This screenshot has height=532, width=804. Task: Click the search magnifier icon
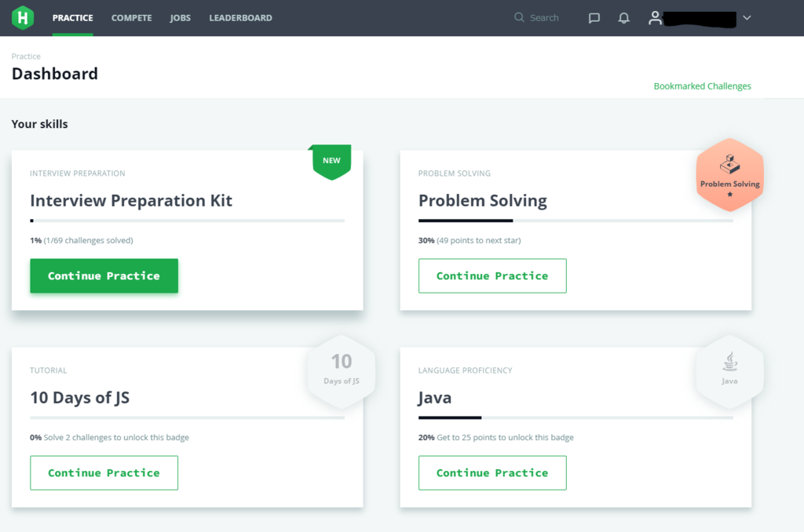(519, 17)
